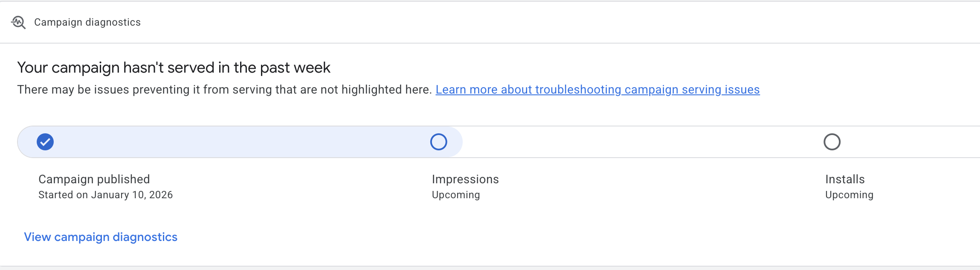Click the completed campaign published check badge

click(x=45, y=141)
